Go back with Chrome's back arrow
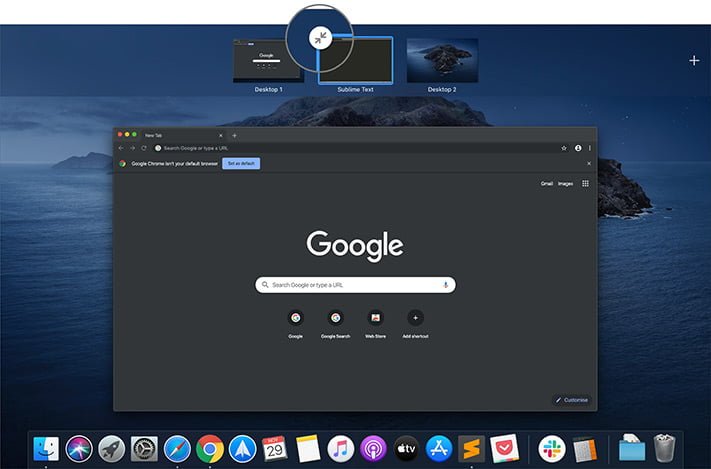The width and height of the screenshot is (711, 469). 121,148
